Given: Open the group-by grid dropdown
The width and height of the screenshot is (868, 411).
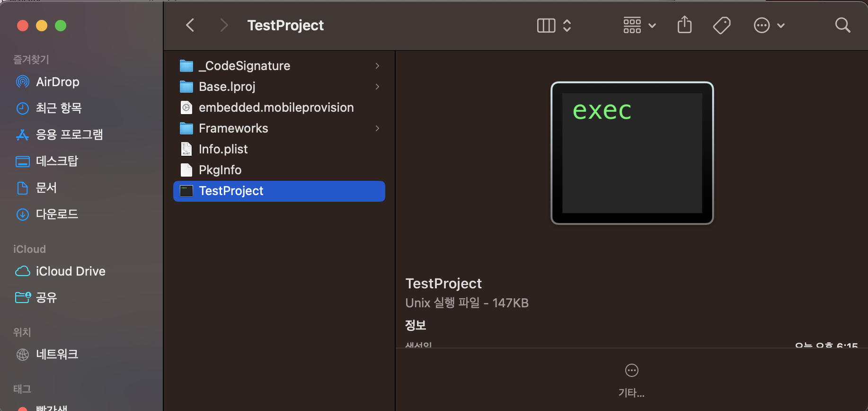Looking at the screenshot, I should 639,25.
